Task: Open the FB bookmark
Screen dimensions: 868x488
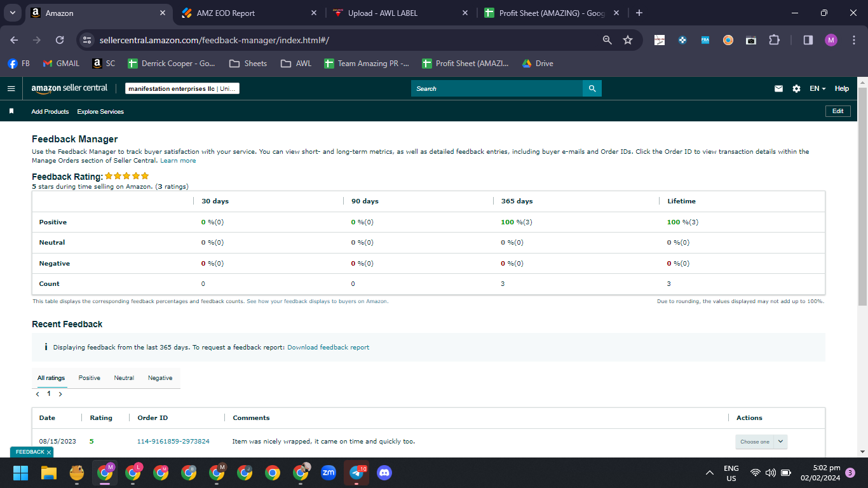Action: click(x=19, y=64)
